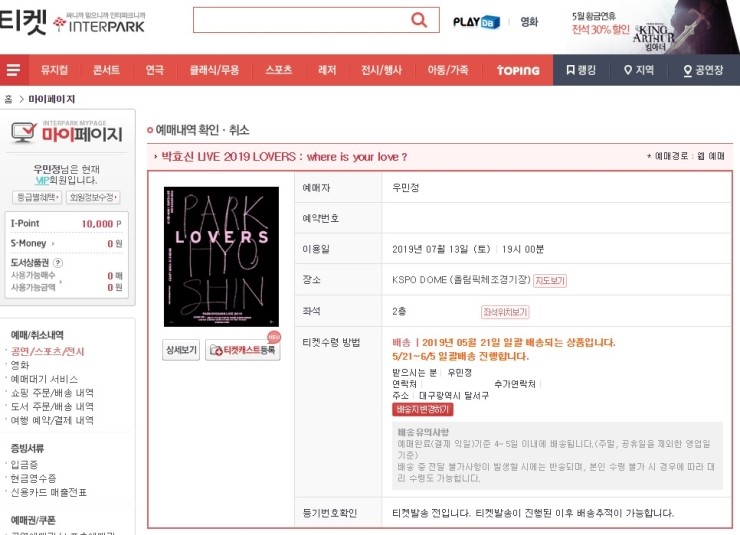The image size is (740, 535).
Task: Go to 홈 in the breadcrumb
Action: [8, 99]
